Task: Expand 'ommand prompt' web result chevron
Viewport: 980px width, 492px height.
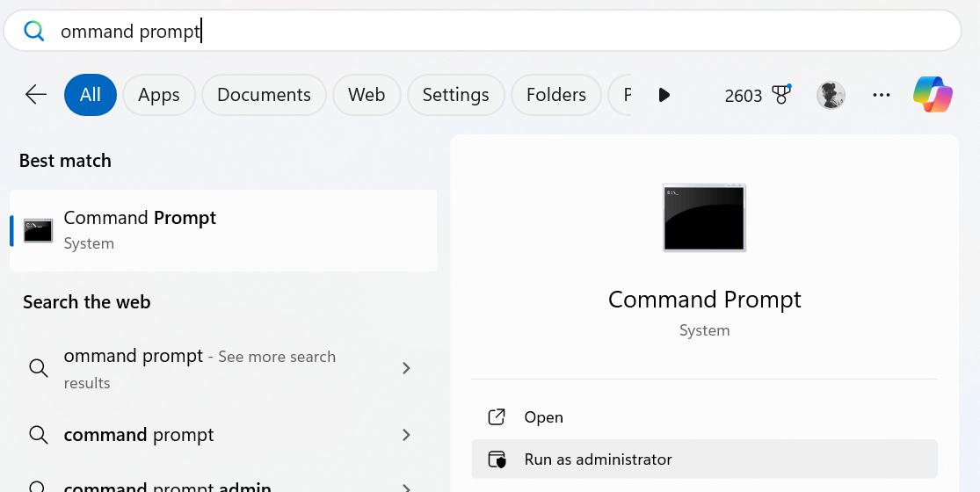Action: 406,368
